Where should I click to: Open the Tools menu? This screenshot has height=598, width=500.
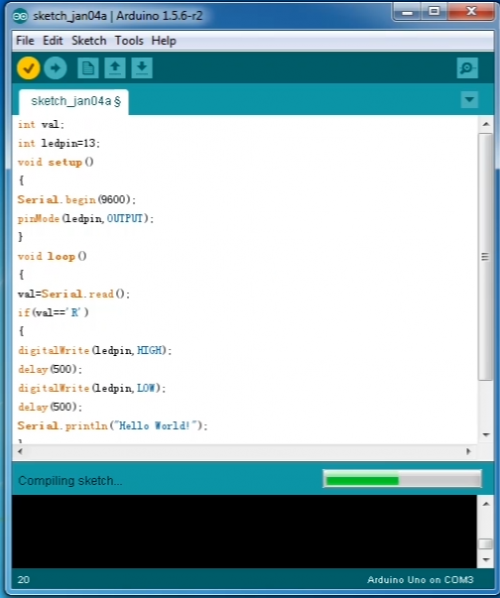[129, 40]
